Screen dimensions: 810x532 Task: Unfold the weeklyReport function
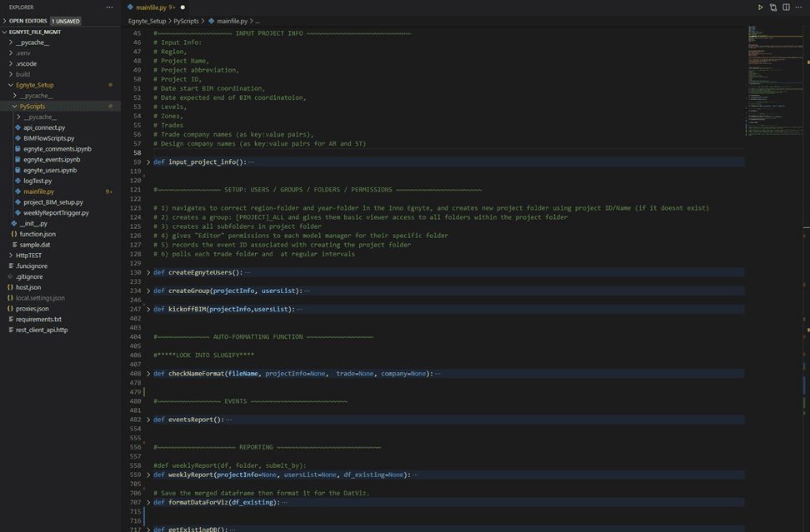(x=148, y=475)
